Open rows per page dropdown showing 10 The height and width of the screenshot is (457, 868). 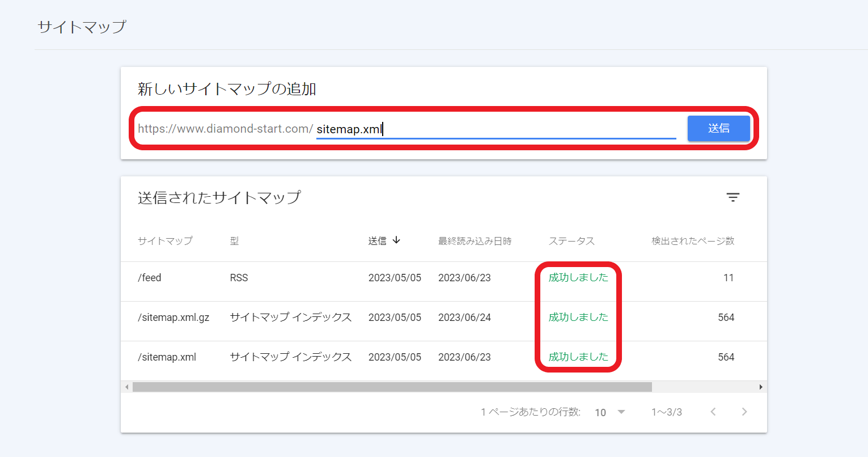[610, 412]
